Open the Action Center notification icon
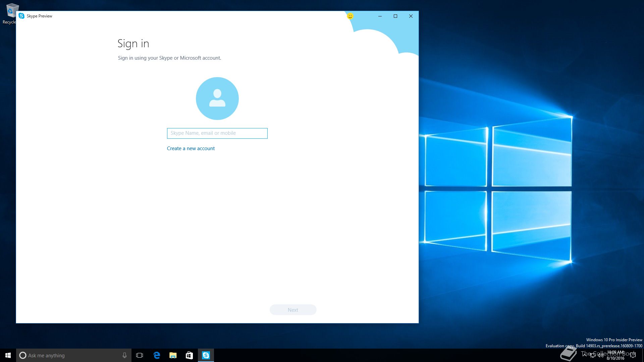Image resolution: width=644 pixels, height=362 pixels. point(633,355)
